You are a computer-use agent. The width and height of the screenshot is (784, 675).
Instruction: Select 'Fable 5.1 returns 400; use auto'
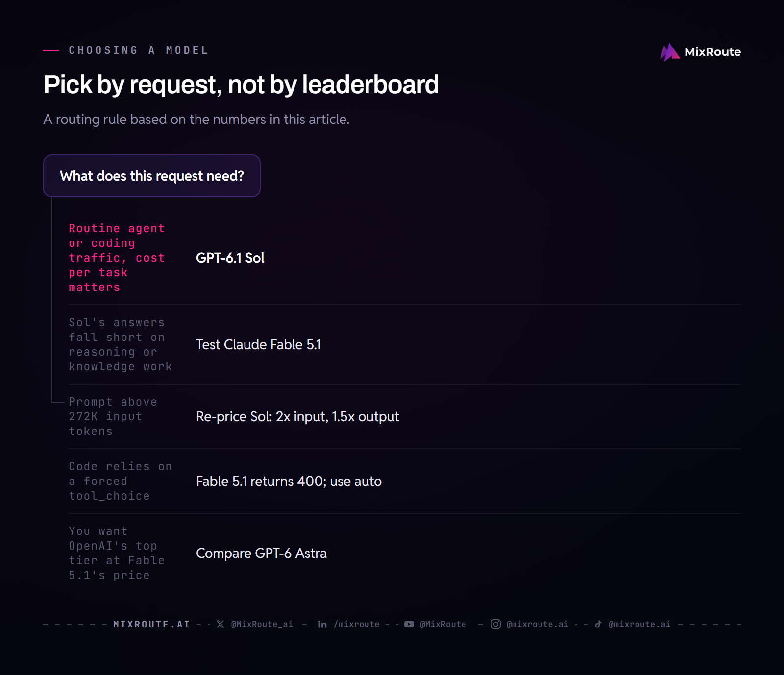[x=289, y=481]
